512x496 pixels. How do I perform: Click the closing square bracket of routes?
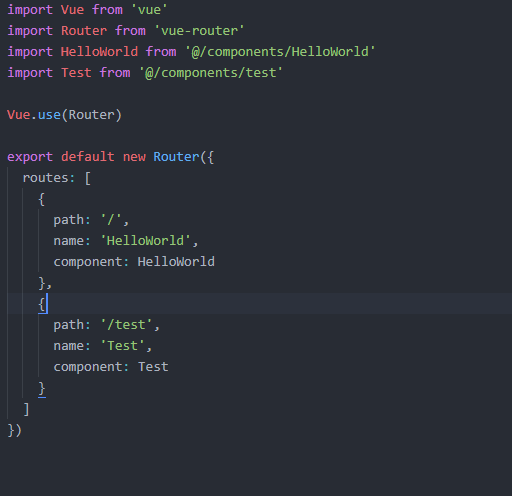[26, 409]
